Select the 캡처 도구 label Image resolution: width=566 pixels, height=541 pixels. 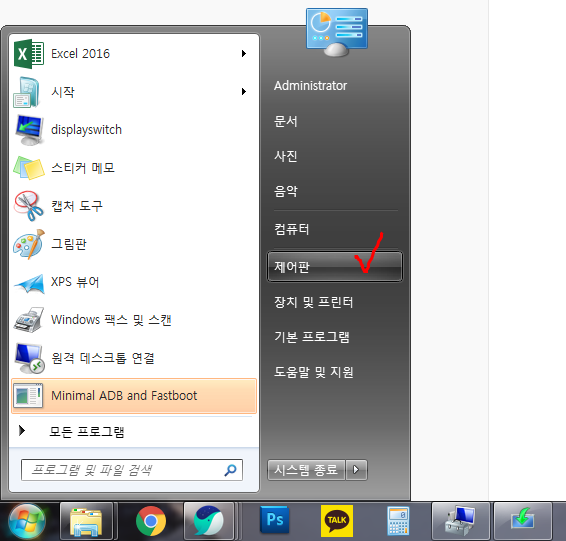77,206
